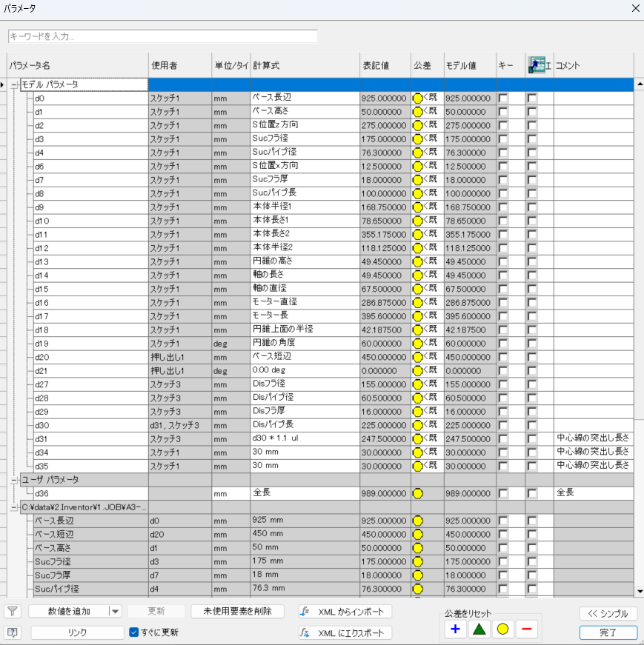This screenshot has width=644, height=645.
Task: Click the export-parameter column header icon
Action: pos(536,65)
